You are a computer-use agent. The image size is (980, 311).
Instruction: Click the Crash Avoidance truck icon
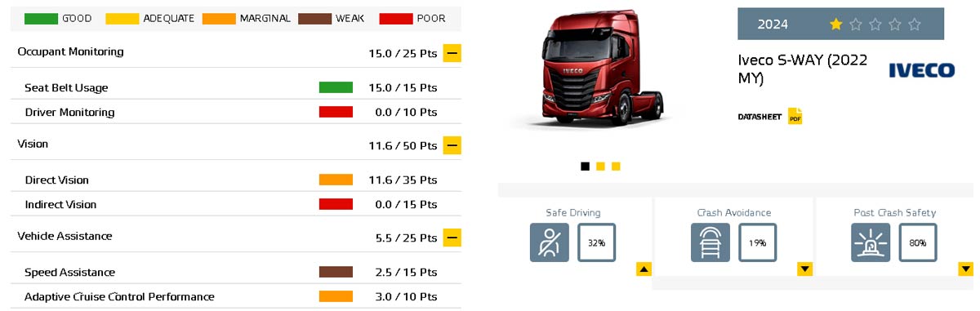click(710, 242)
